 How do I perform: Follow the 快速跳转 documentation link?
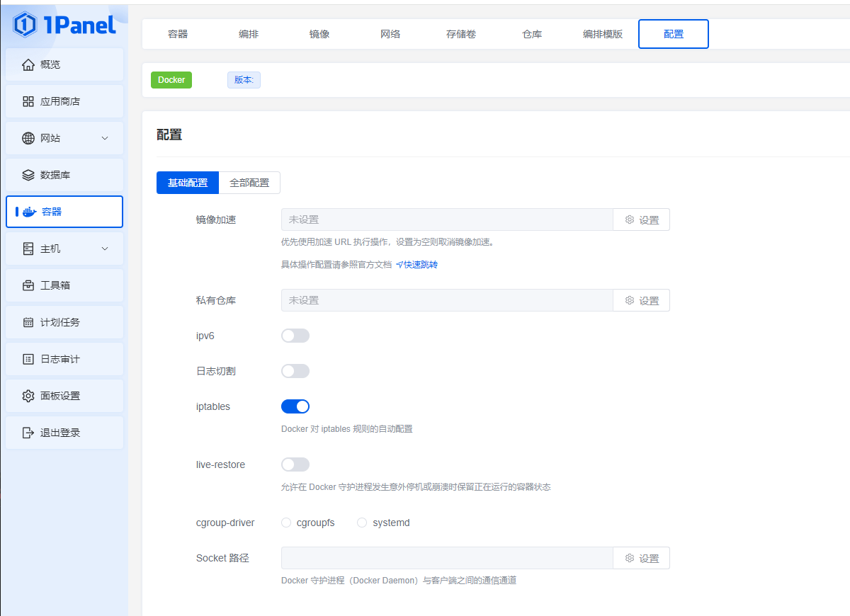(x=416, y=265)
